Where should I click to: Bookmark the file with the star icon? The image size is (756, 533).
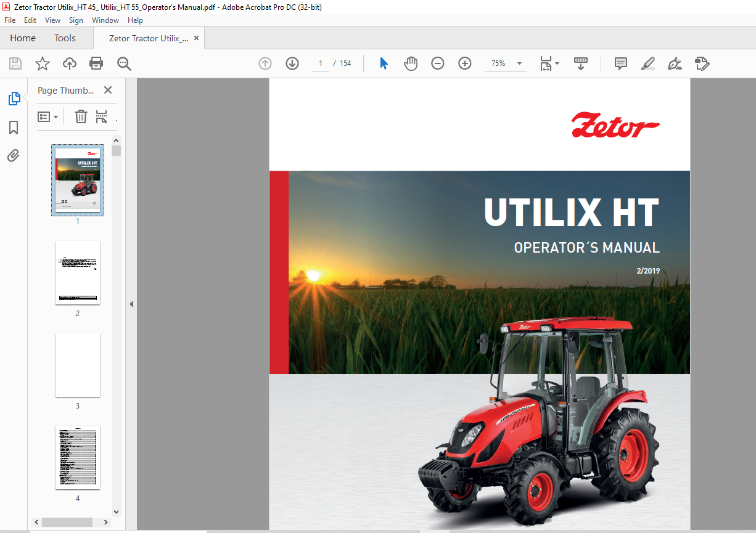[x=43, y=63]
